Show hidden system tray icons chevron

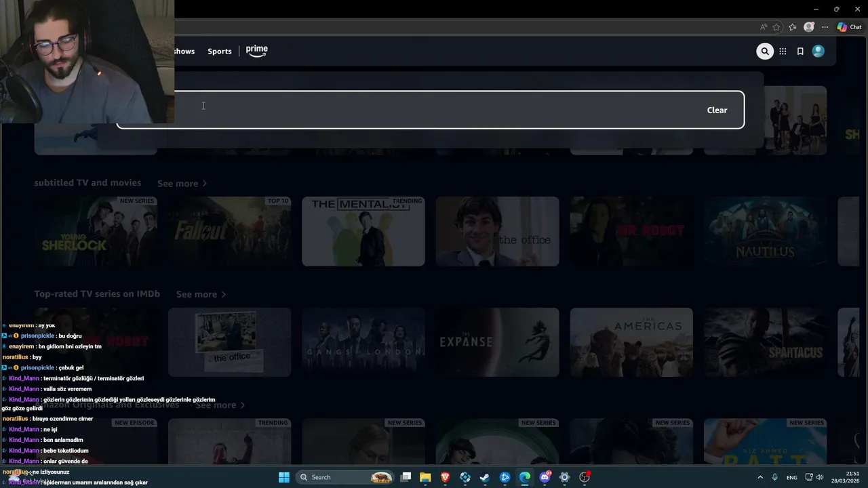[759, 477]
